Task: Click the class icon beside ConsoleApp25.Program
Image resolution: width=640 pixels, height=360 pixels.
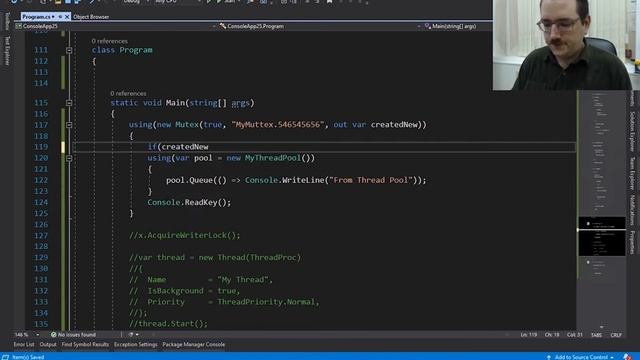Action: pos(223,26)
